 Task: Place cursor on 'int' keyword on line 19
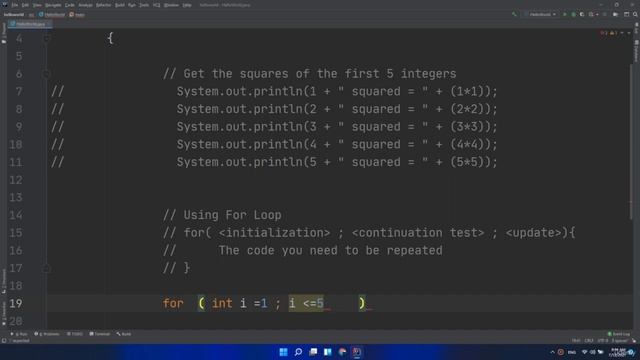pyautogui.click(x=222, y=303)
